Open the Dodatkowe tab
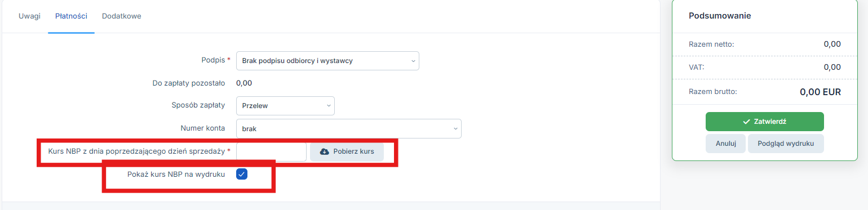868x210 pixels. pos(121,16)
